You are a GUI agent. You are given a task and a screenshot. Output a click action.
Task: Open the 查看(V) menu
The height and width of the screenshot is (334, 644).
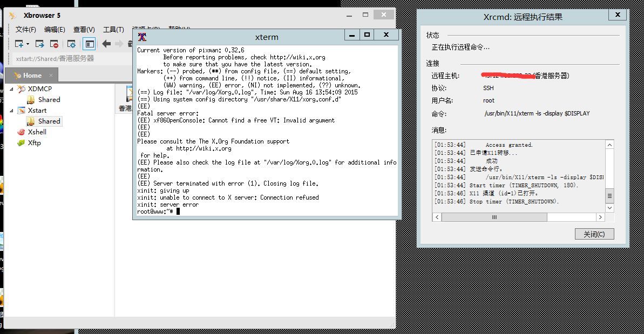[x=84, y=30]
